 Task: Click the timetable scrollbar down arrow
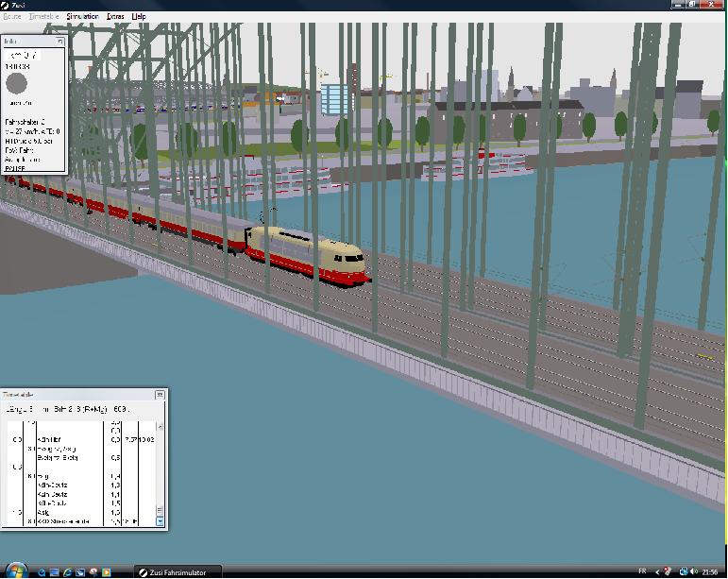coord(160,521)
